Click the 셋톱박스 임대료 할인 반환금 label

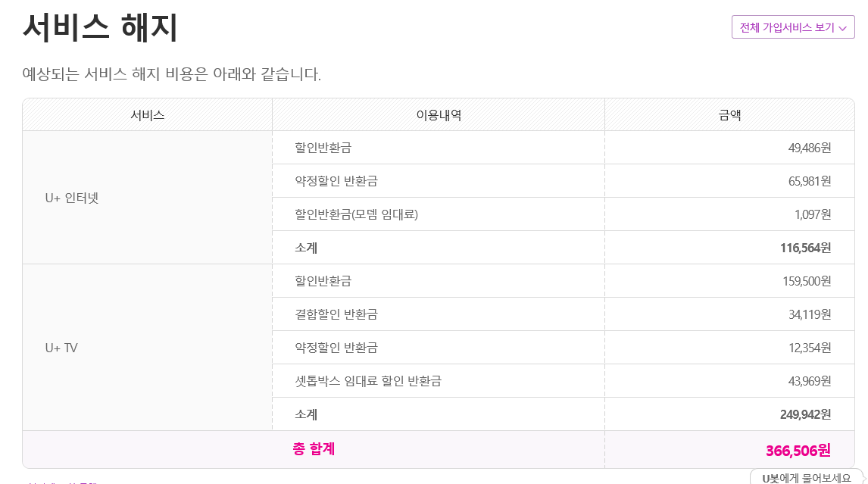[x=368, y=381]
